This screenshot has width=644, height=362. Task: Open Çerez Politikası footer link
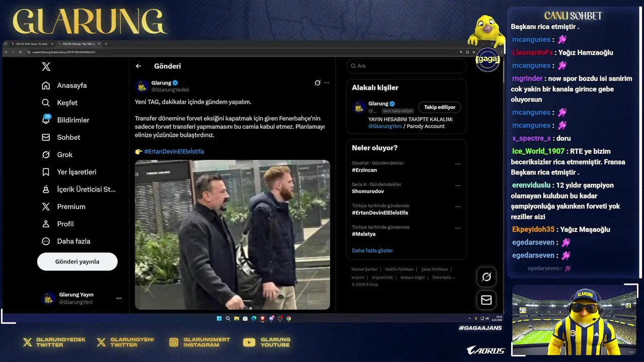point(435,269)
